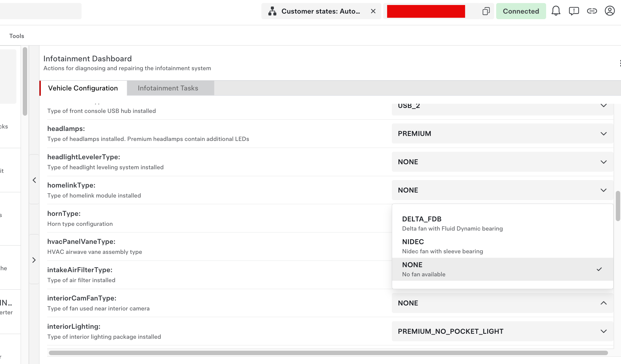Click the hierarchy icon in Customer states tab

tap(272, 11)
